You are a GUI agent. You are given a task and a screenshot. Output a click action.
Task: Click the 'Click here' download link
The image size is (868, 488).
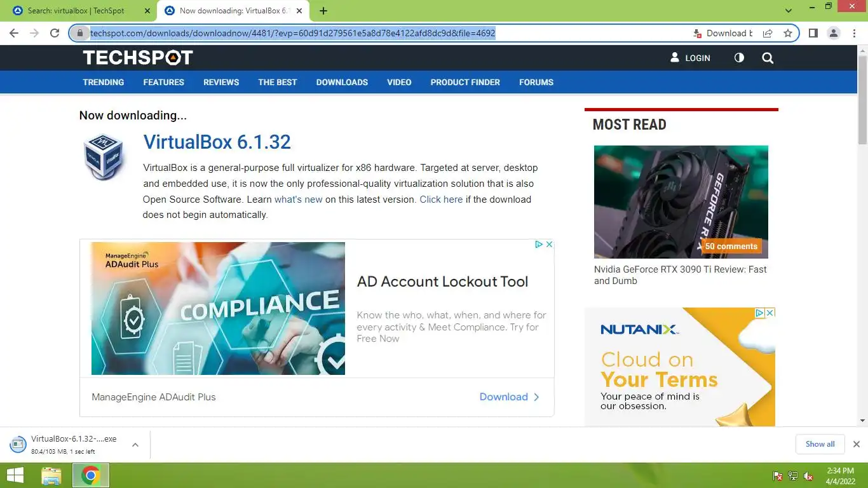[x=441, y=199]
